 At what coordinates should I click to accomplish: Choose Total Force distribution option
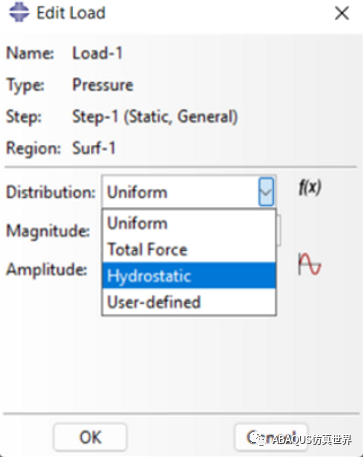tap(189, 249)
